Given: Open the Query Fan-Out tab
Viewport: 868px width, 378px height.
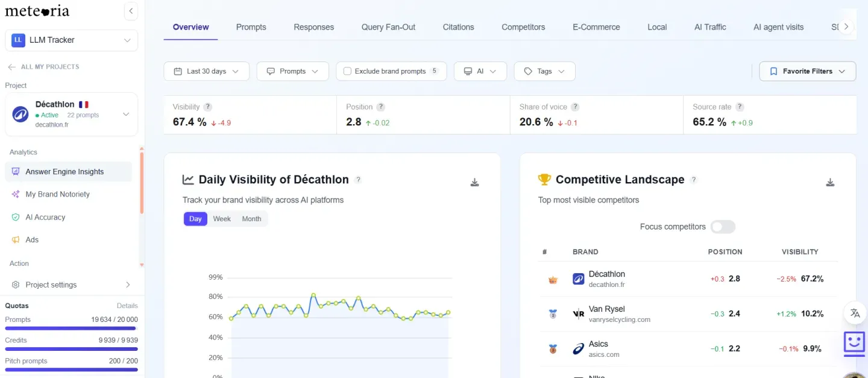Looking at the screenshot, I should [x=389, y=27].
